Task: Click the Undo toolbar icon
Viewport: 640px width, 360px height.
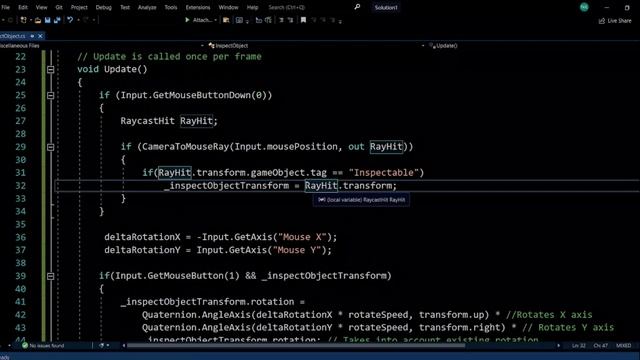Action: click(x=70, y=20)
